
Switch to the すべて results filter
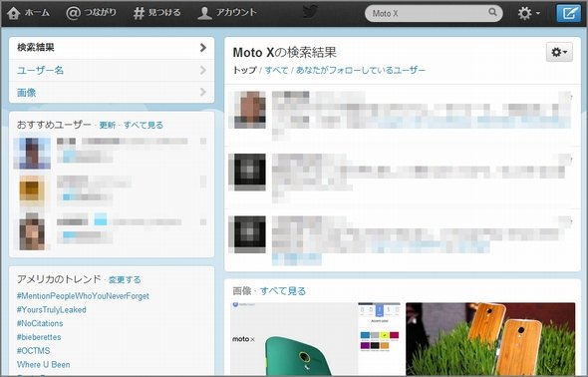[x=276, y=70]
